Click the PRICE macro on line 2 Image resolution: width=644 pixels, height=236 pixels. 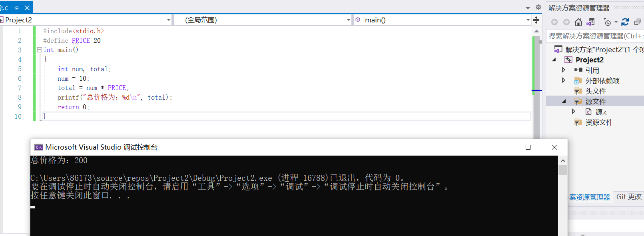click(x=81, y=40)
